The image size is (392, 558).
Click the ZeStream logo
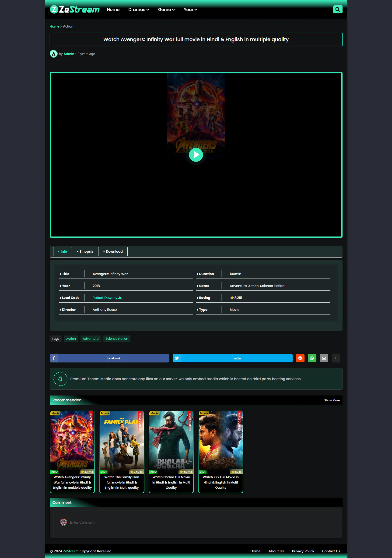[75, 10]
